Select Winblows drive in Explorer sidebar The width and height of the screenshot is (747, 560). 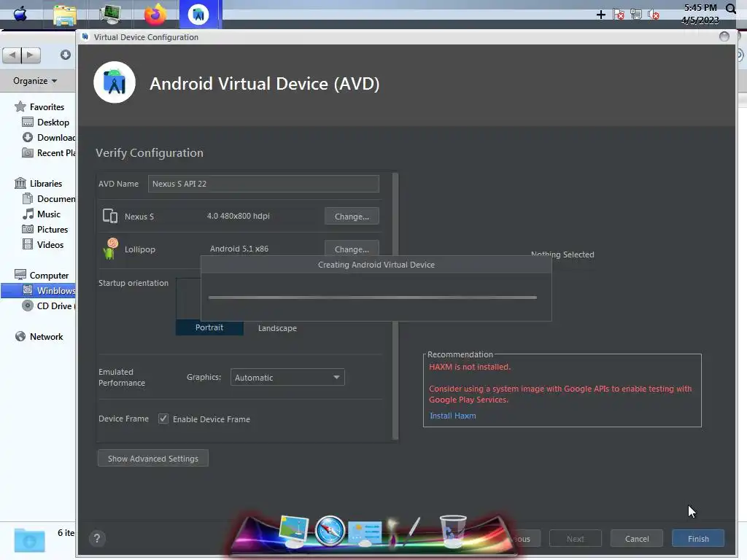(x=38, y=290)
